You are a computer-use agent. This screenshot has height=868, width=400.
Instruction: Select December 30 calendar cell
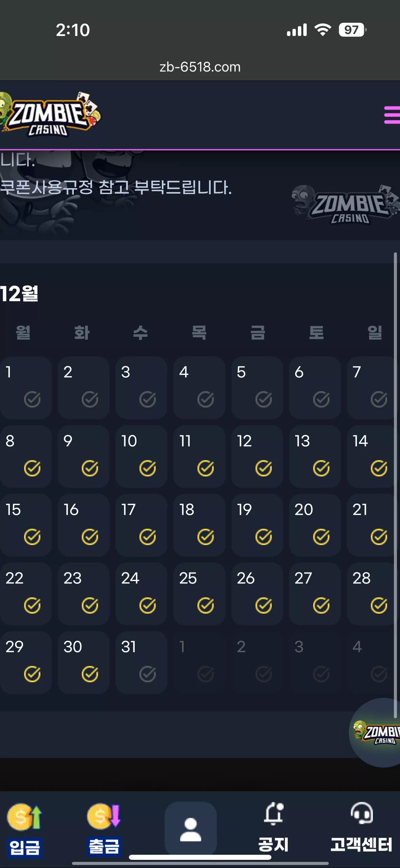83,662
